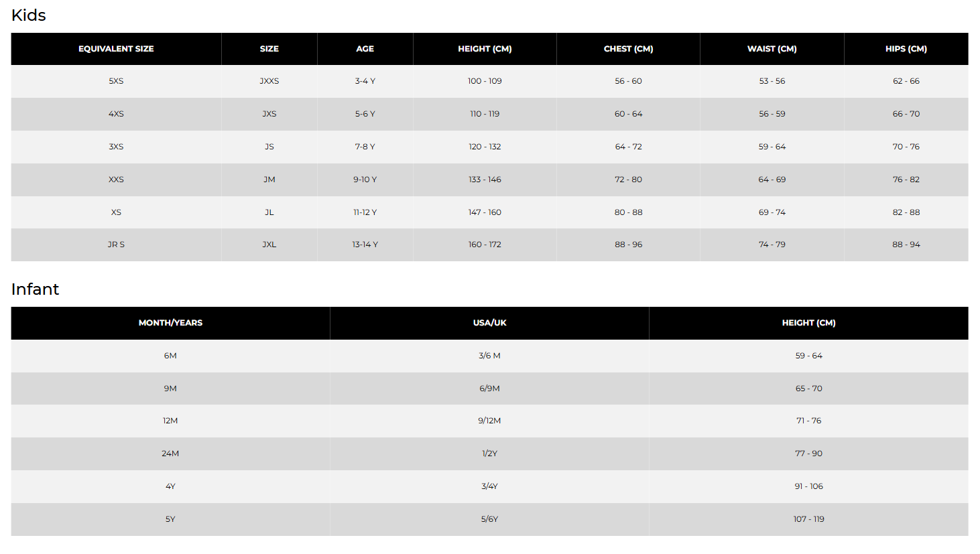
Task: Click the 7-8 Y age cell
Action: coord(365,147)
